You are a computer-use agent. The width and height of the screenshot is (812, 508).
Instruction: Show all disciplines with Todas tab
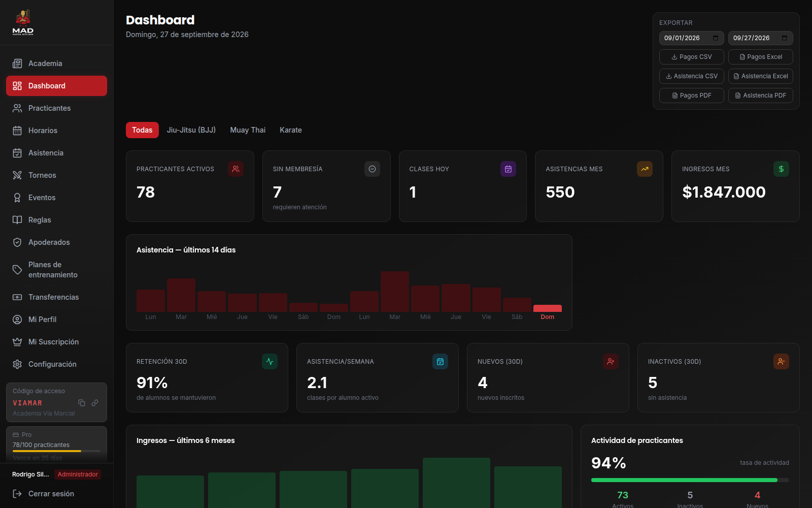pyautogui.click(x=142, y=130)
